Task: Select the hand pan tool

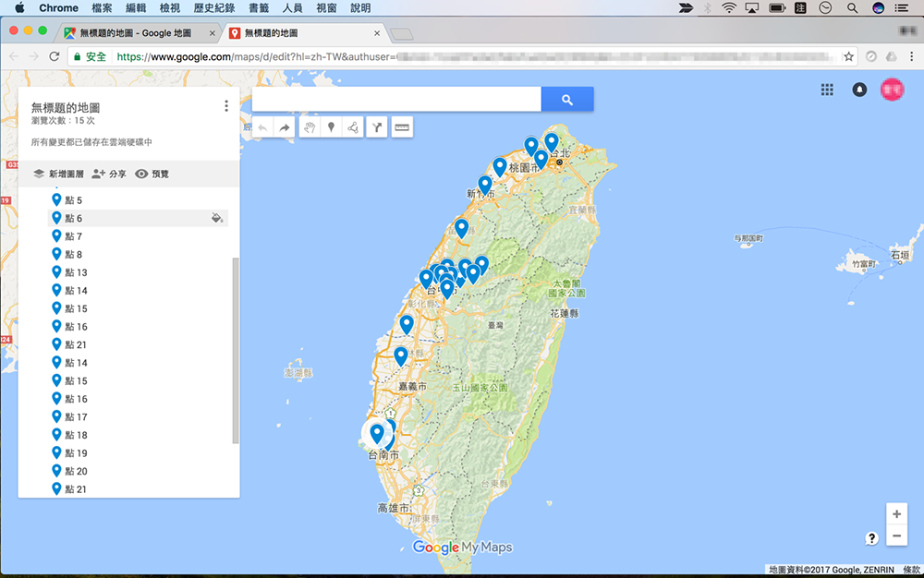Action: pos(310,127)
